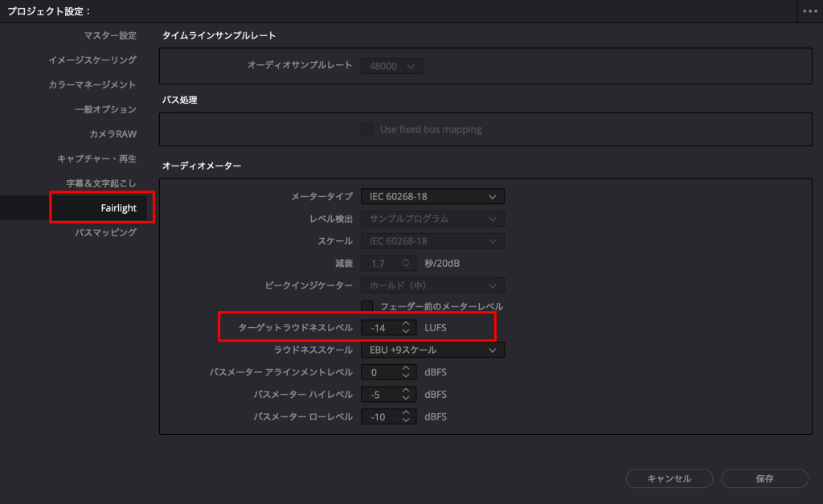Click the 保存 button to save settings

pyautogui.click(x=764, y=478)
